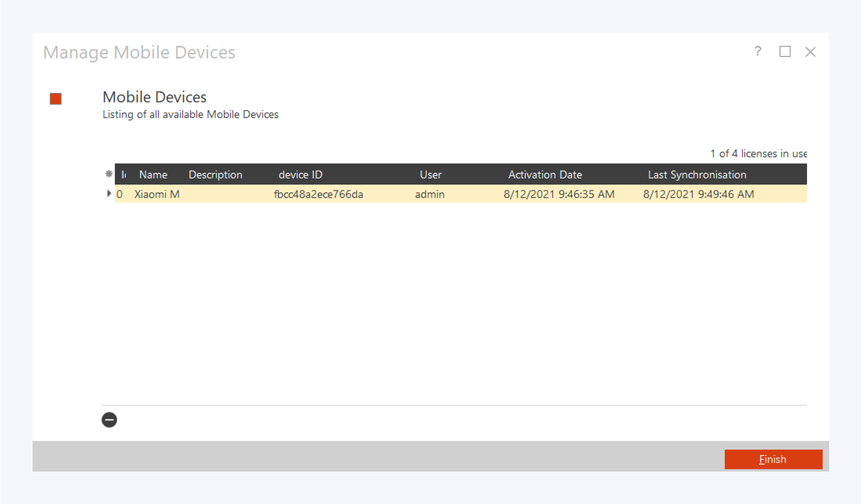Sort by the Name column header
The width and height of the screenshot is (861, 504).
click(153, 175)
